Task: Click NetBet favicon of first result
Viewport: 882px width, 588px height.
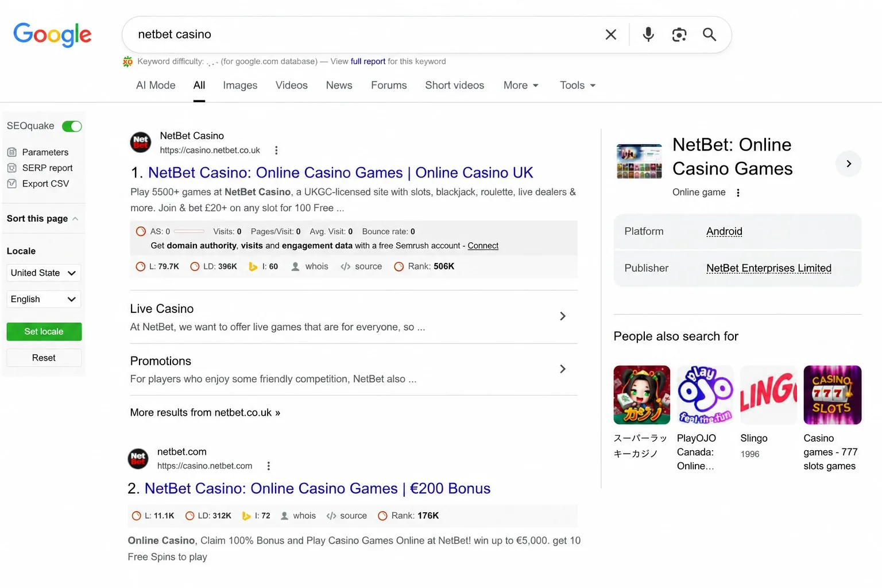Action: point(141,142)
